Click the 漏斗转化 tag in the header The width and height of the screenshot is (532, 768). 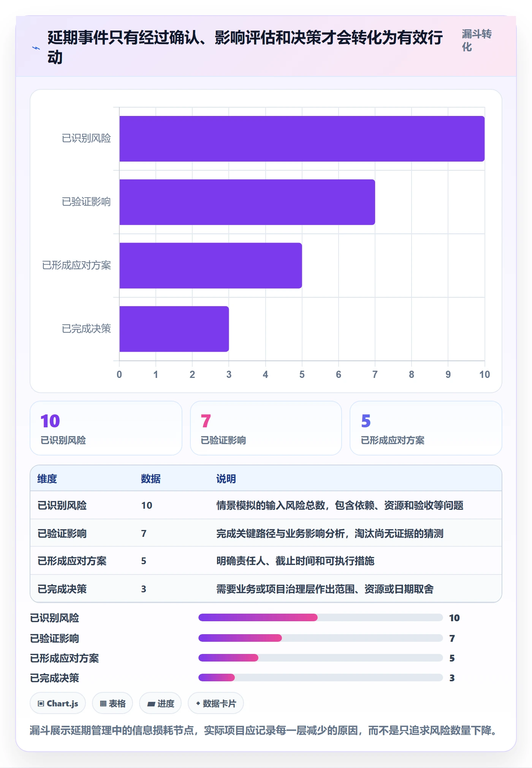pos(477,40)
